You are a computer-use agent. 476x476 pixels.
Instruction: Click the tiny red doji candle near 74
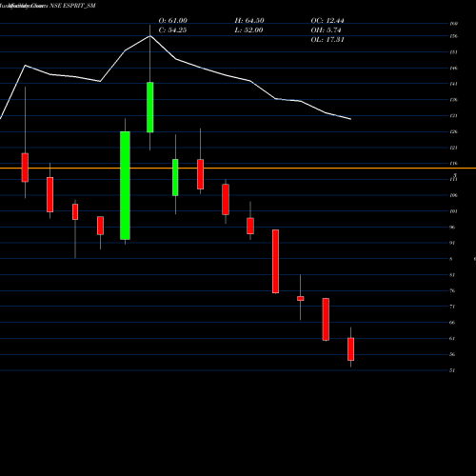point(301,298)
